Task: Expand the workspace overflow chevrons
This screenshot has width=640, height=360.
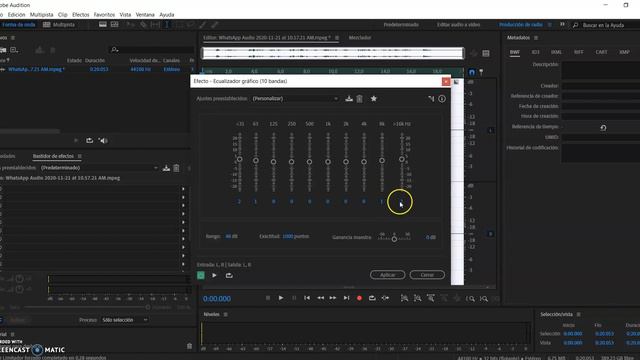Action: 562,25
